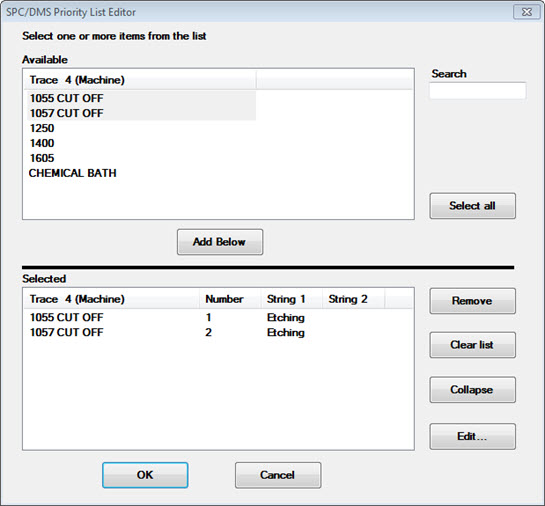This screenshot has height=506, width=545.
Task: Select item 1250 in Available list
Action: [141, 128]
